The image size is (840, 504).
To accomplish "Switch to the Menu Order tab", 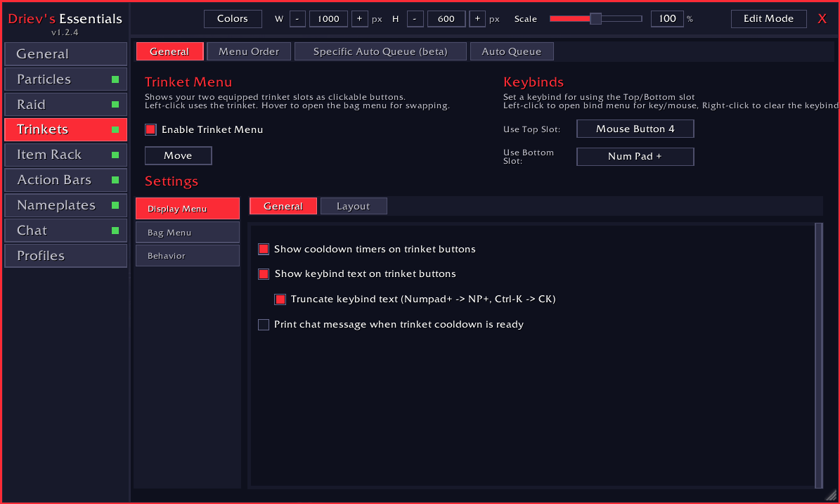I will coord(249,51).
